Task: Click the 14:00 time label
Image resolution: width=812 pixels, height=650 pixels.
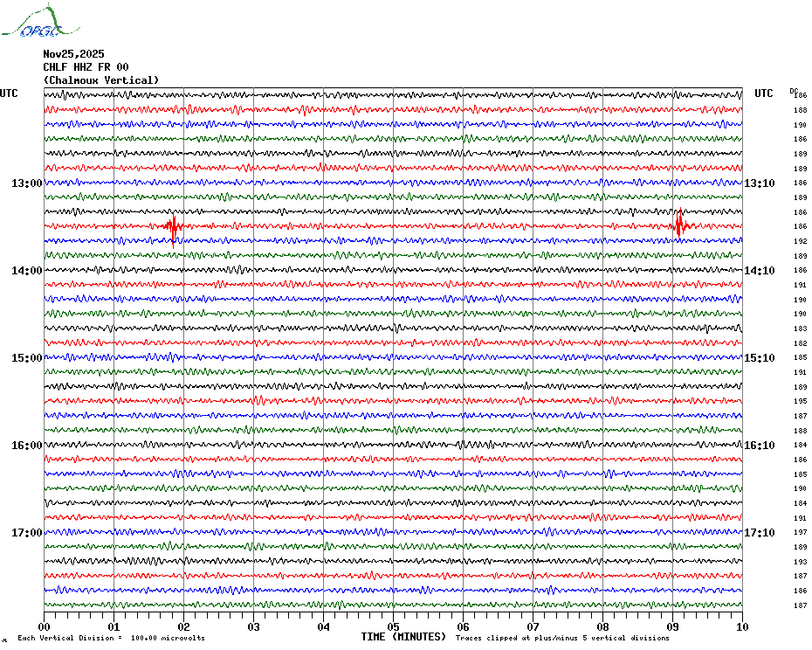Action: pyautogui.click(x=27, y=271)
